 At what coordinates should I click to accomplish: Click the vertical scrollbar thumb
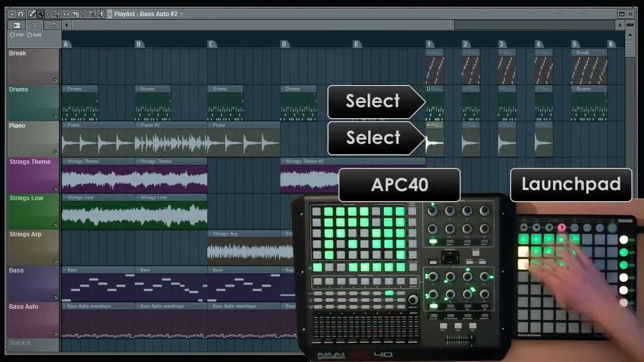pos(630,49)
